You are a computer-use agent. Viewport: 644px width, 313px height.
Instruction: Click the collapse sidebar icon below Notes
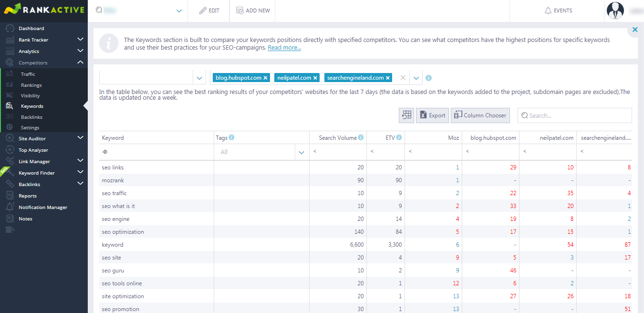10,230
